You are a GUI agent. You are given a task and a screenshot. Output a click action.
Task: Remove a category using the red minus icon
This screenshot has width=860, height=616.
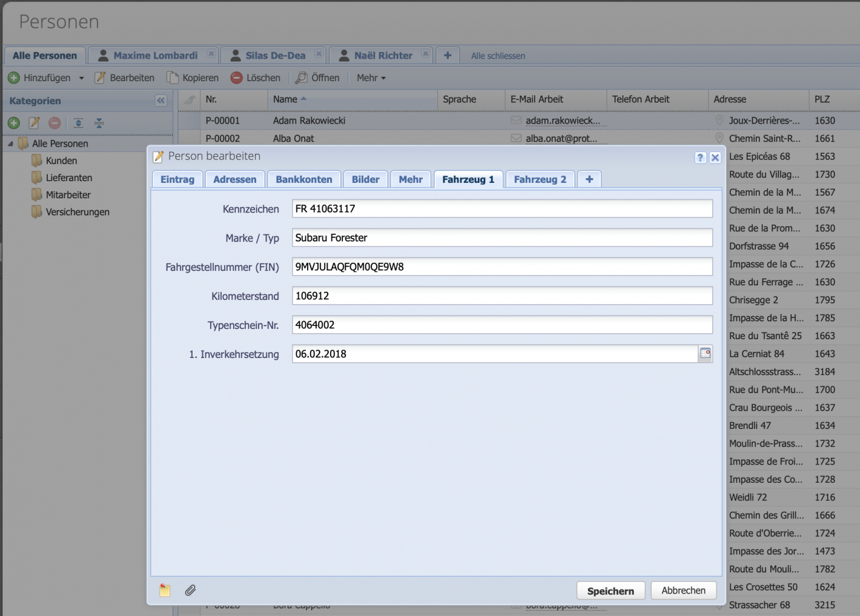(55, 122)
